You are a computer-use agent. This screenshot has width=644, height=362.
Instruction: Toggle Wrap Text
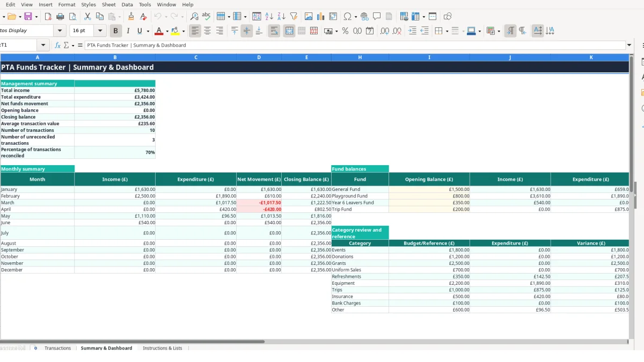coord(274,31)
